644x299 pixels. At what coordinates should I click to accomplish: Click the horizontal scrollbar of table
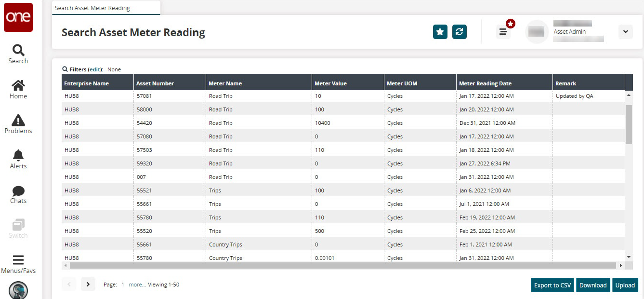(343, 265)
